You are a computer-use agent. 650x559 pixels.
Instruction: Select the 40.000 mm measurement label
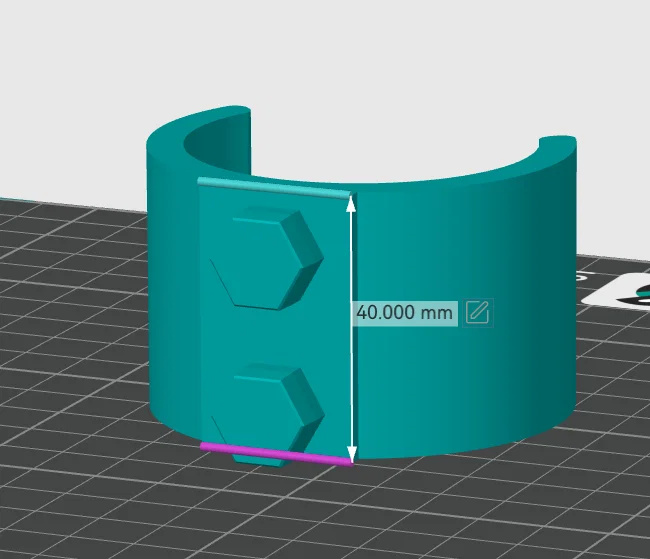click(405, 313)
